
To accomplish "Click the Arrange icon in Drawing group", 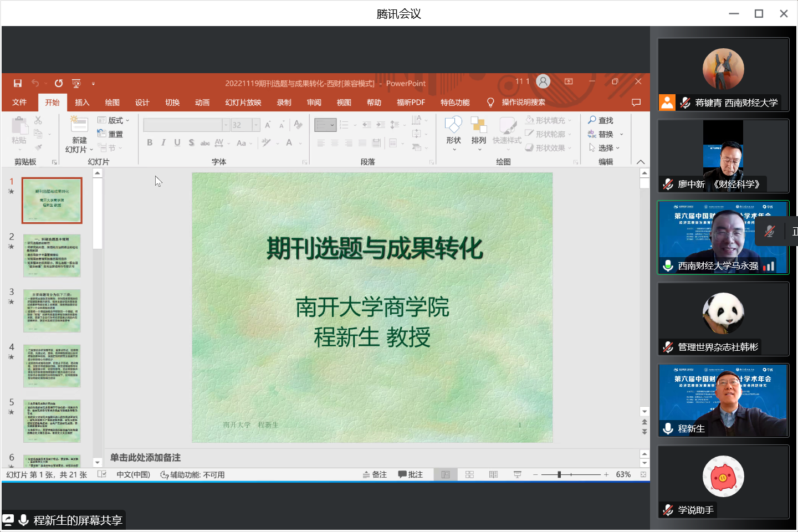I will point(478,125).
